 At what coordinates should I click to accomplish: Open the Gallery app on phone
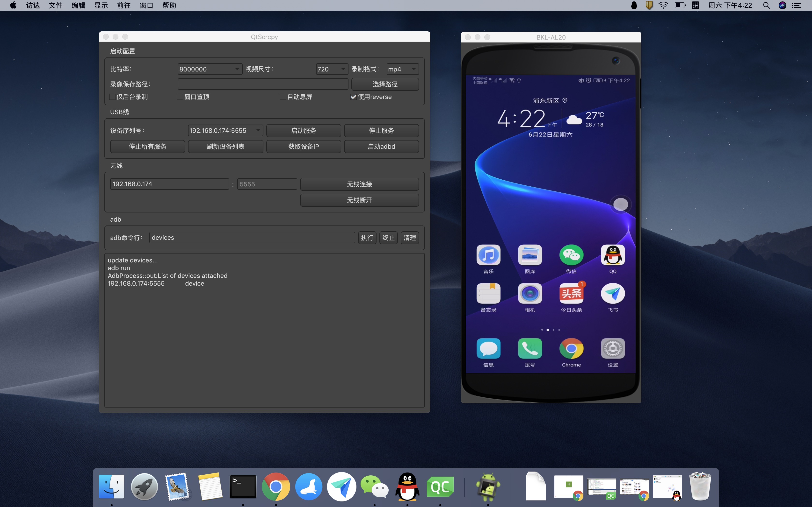pos(530,255)
